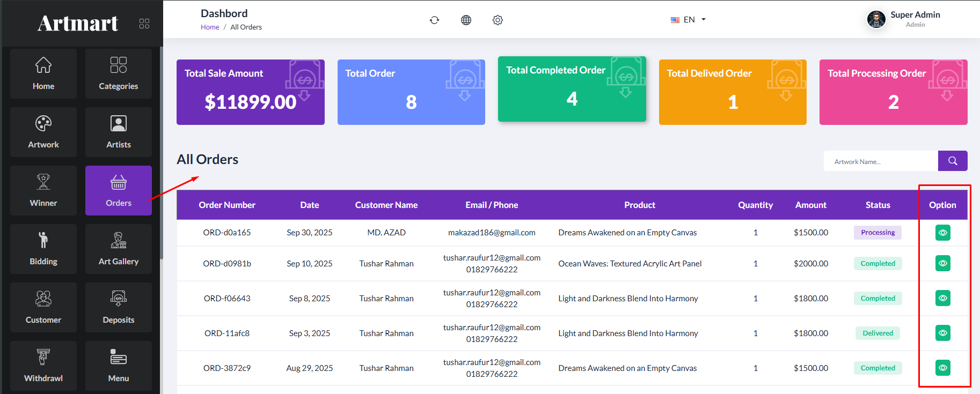Screen dimensions: 980x394
Task: Go to the Winner trophy section
Action: (x=43, y=190)
